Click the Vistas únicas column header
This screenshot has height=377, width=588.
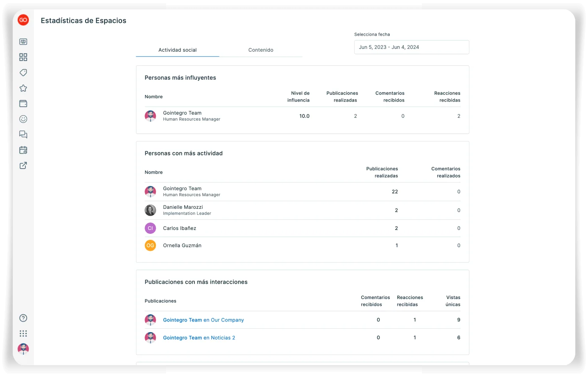[x=453, y=301]
